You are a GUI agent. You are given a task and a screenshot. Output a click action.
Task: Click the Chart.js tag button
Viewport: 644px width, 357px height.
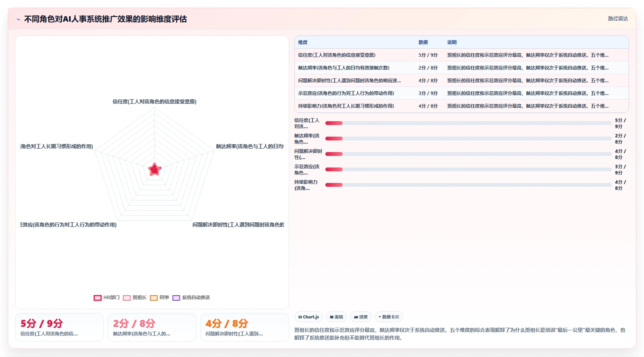pyautogui.click(x=308, y=317)
